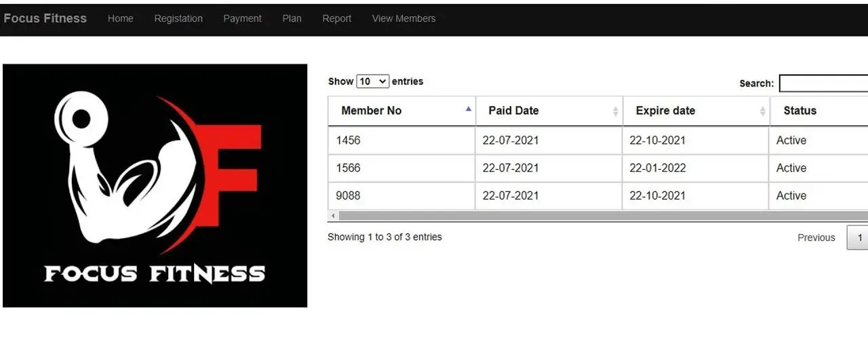Sort by Expire date sort arrows
The width and height of the screenshot is (868, 340).
pos(762,111)
